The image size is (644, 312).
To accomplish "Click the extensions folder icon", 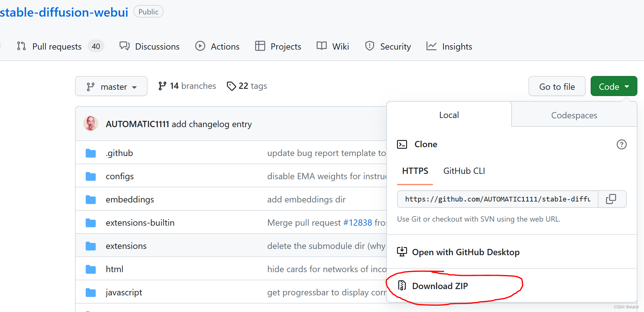I will pyautogui.click(x=91, y=246).
